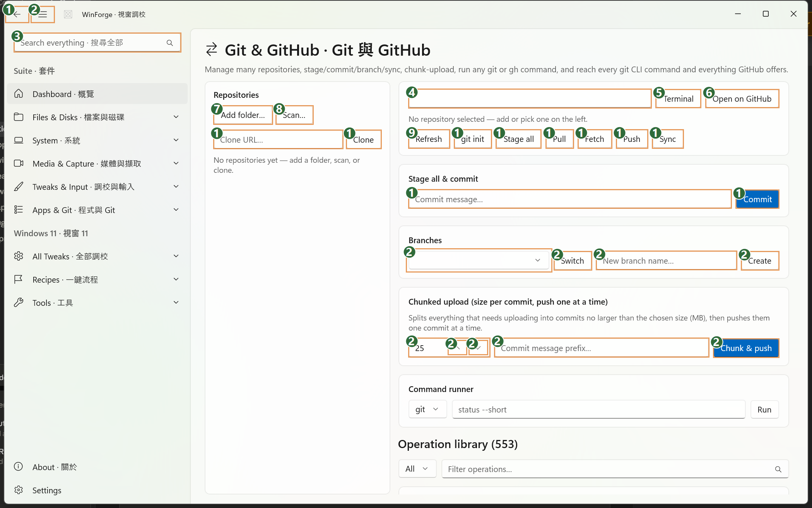This screenshot has height=508, width=812.
Task: Click the Files & Disks folder icon
Action: coord(19,117)
